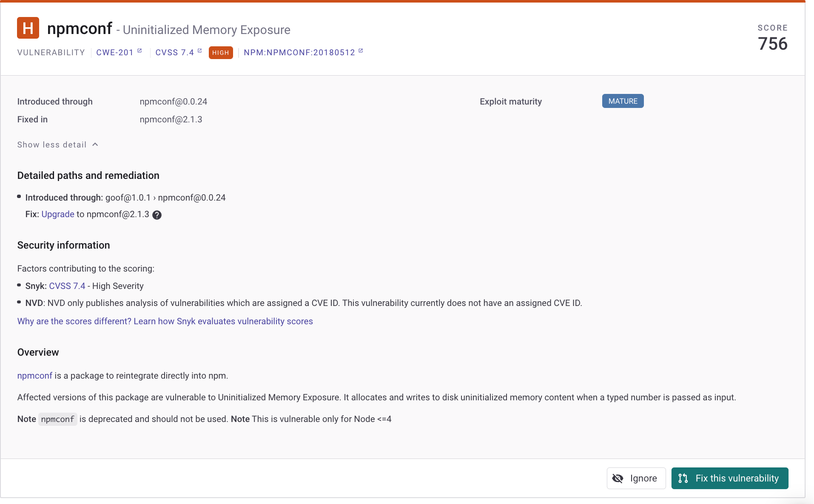
Task: Click Show less detail text
Action: point(52,144)
